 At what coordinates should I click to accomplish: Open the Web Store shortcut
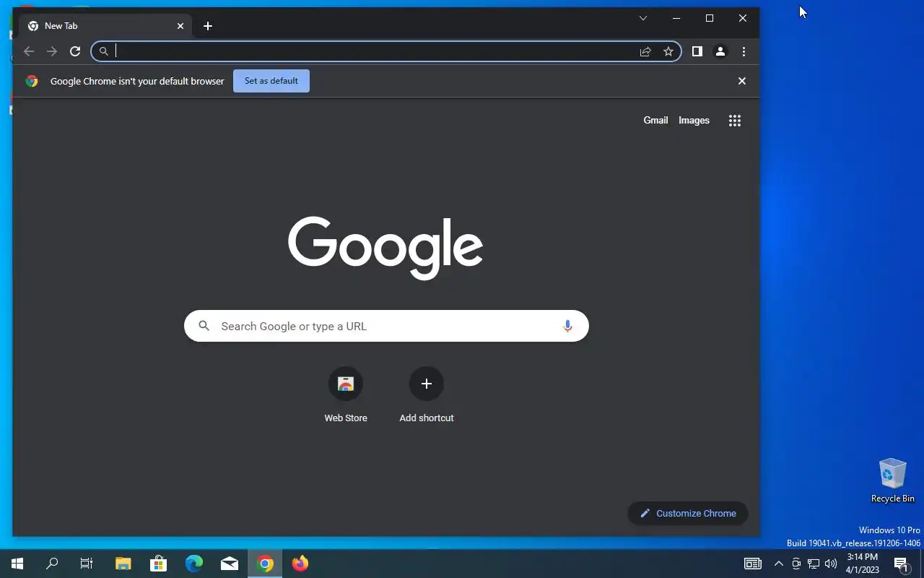346,394
